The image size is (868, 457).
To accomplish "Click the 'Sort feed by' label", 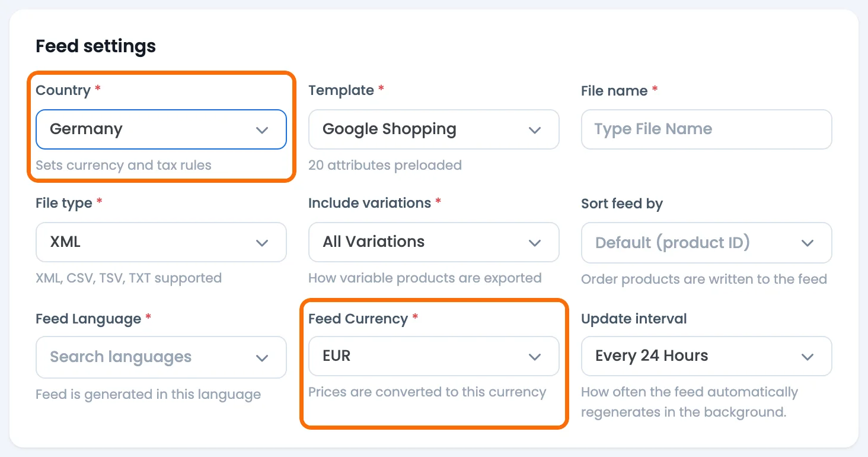I will pos(622,204).
